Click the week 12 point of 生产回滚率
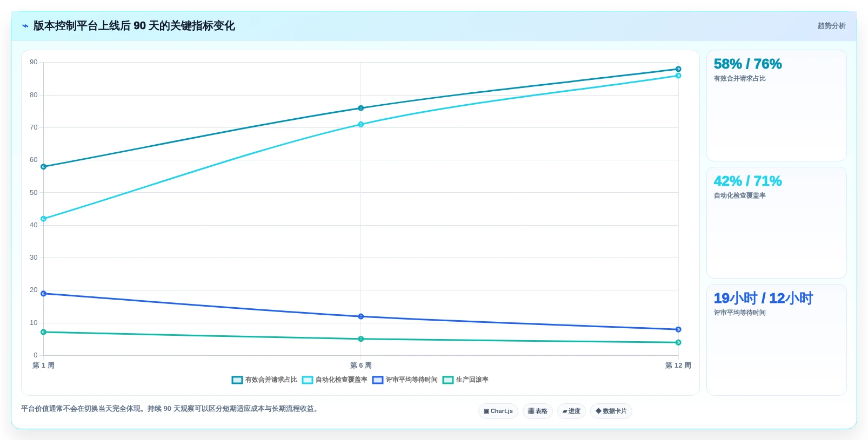 click(x=678, y=342)
